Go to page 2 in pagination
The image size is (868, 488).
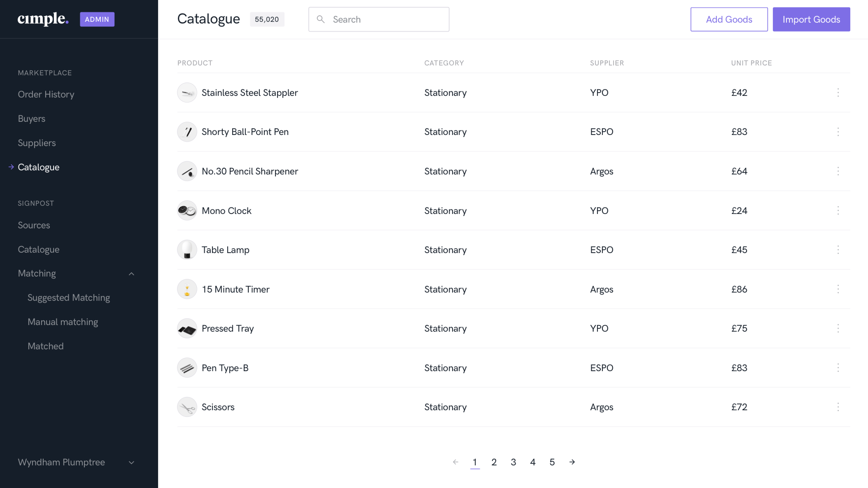tap(494, 462)
